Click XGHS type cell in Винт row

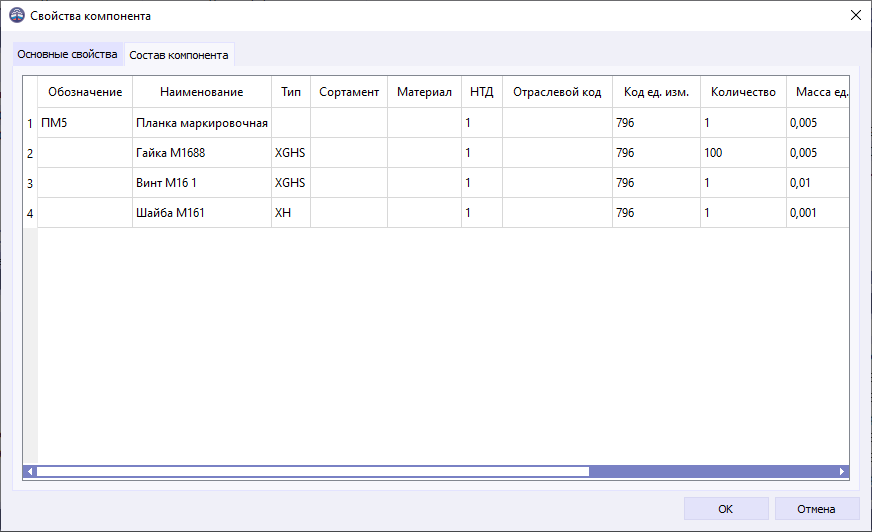291,183
